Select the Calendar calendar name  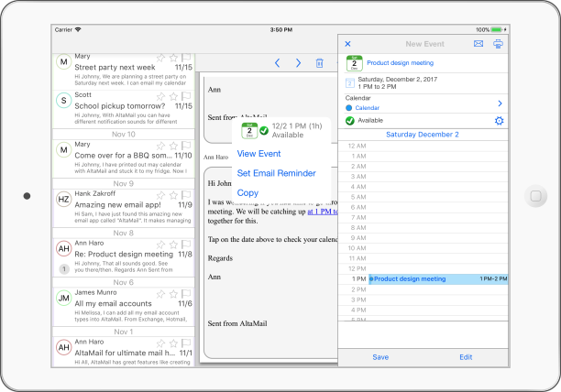(367, 108)
